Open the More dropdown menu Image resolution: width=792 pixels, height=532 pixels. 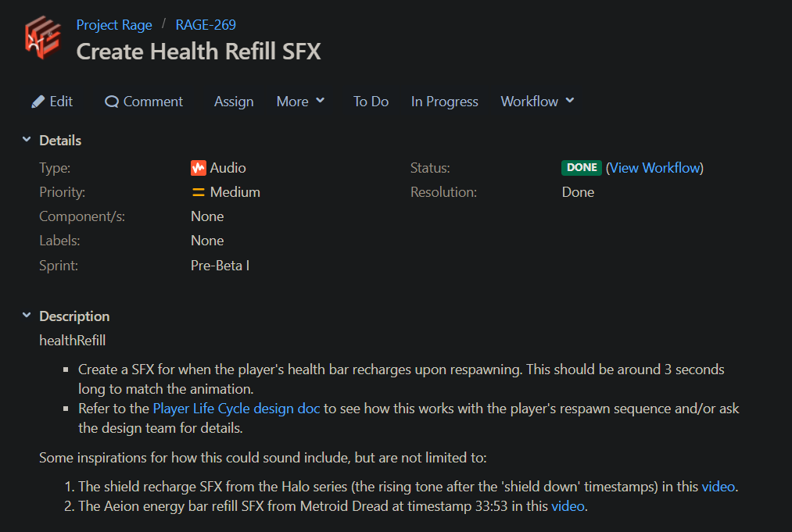coord(300,102)
